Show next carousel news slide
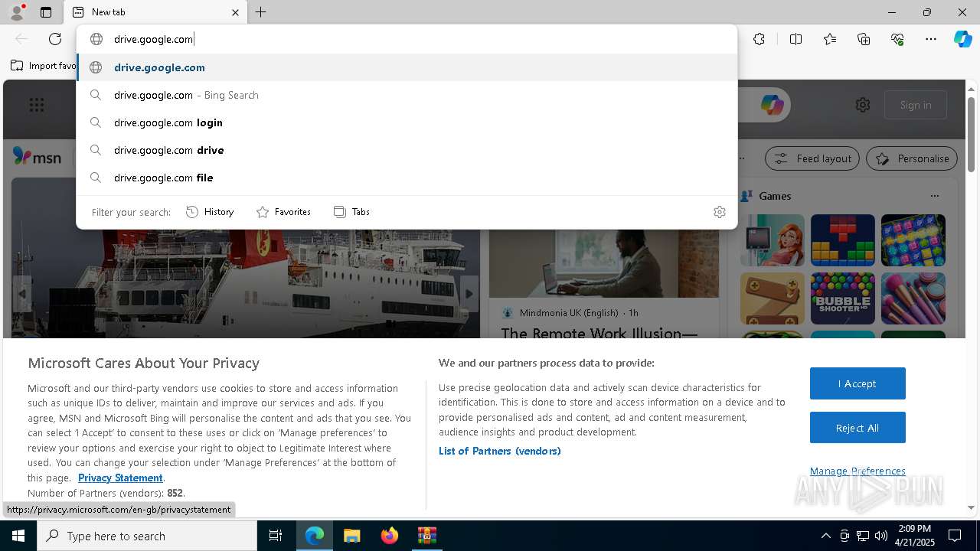The height and width of the screenshot is (551, 980). [469, 294]
